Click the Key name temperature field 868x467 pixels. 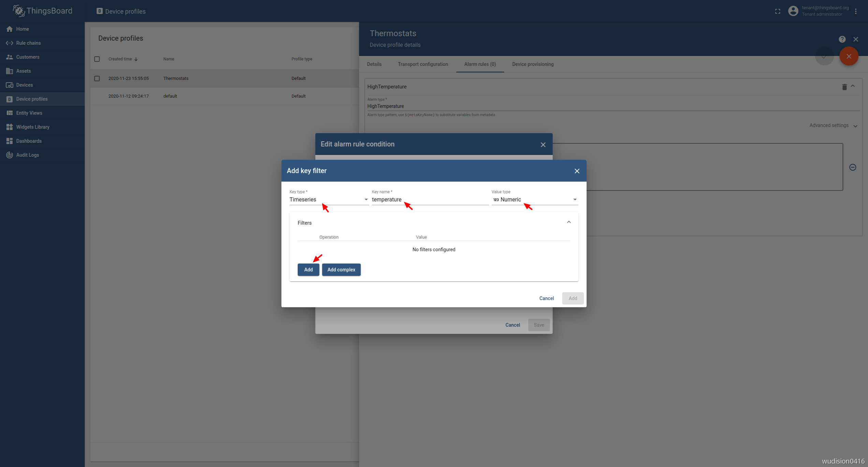pos(430,199)
